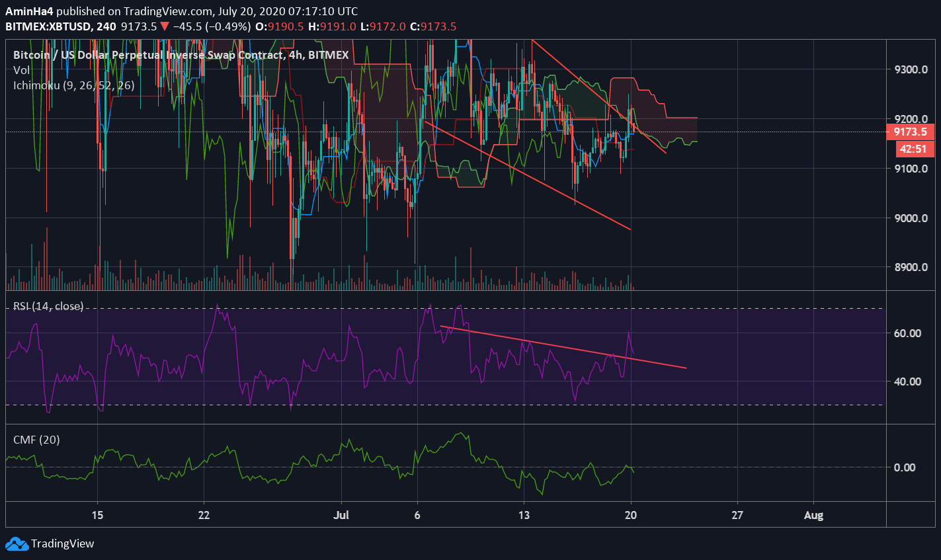Click the AminHa4 author name
This screenshot has width=941, height=560.
click(29, 11)
